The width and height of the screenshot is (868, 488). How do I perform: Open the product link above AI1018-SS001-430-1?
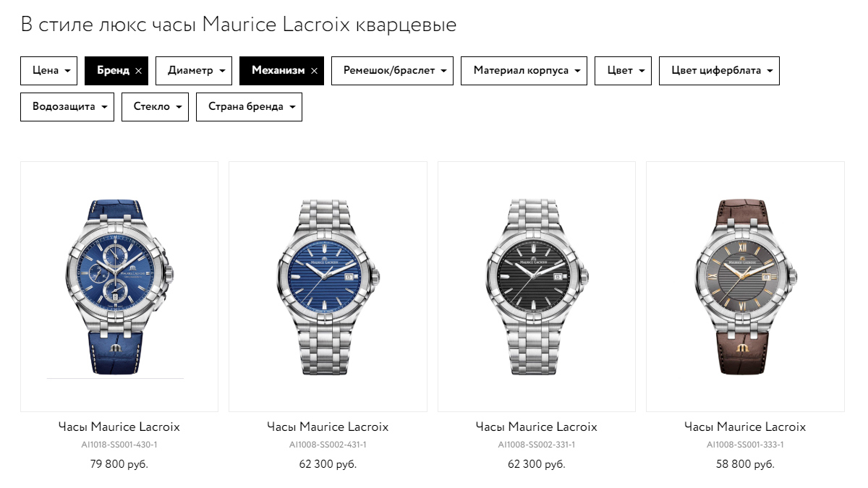(119, 427)
